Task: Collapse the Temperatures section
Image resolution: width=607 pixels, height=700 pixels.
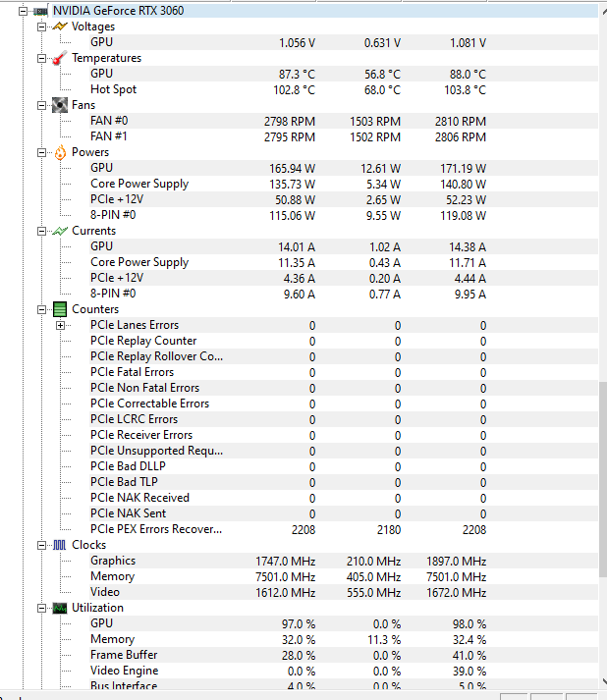Action: (x=41, y=58)
